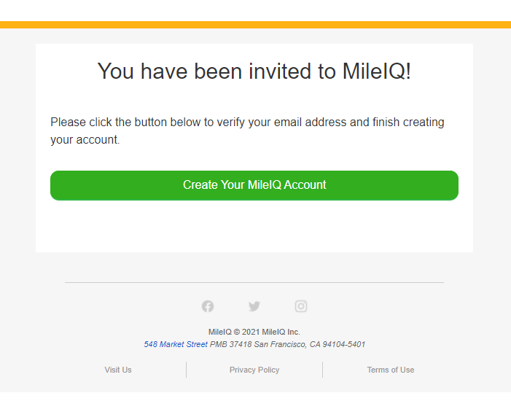The image size is (511, 420).
Task: Click the orange banner bar at the top
Action: [255, 25]
